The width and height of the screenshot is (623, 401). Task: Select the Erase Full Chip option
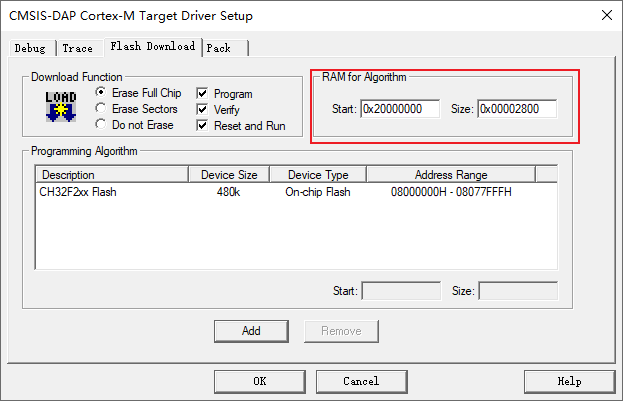pos(101,93)
